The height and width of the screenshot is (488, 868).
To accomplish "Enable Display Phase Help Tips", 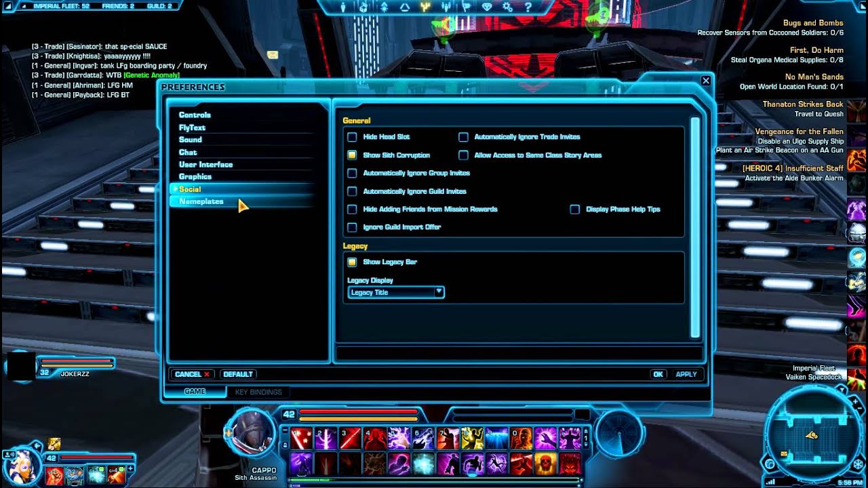I will pos(574,209).
